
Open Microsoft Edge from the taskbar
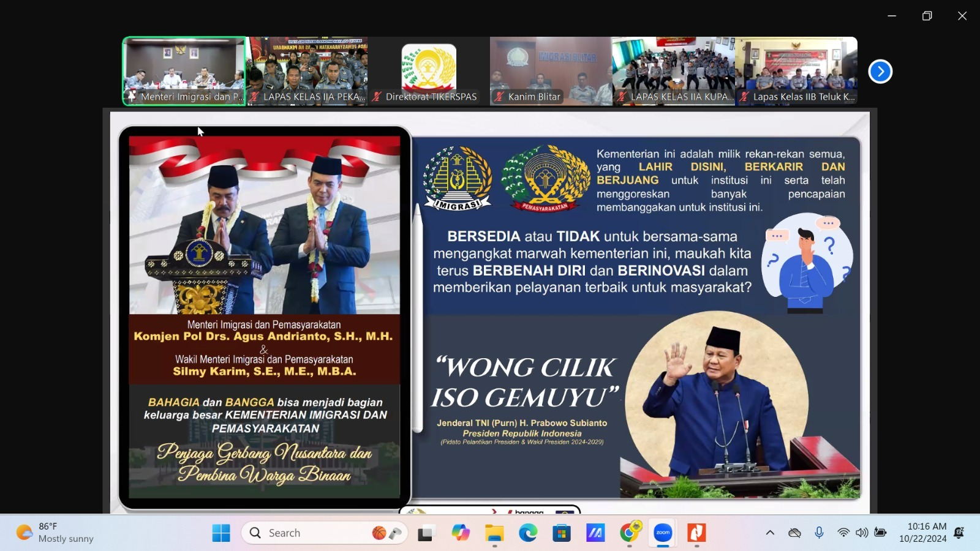[528, 533]
